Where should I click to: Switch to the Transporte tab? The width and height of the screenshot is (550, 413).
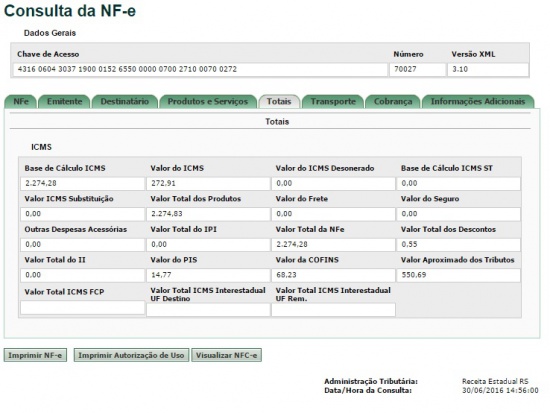[333, 101]
